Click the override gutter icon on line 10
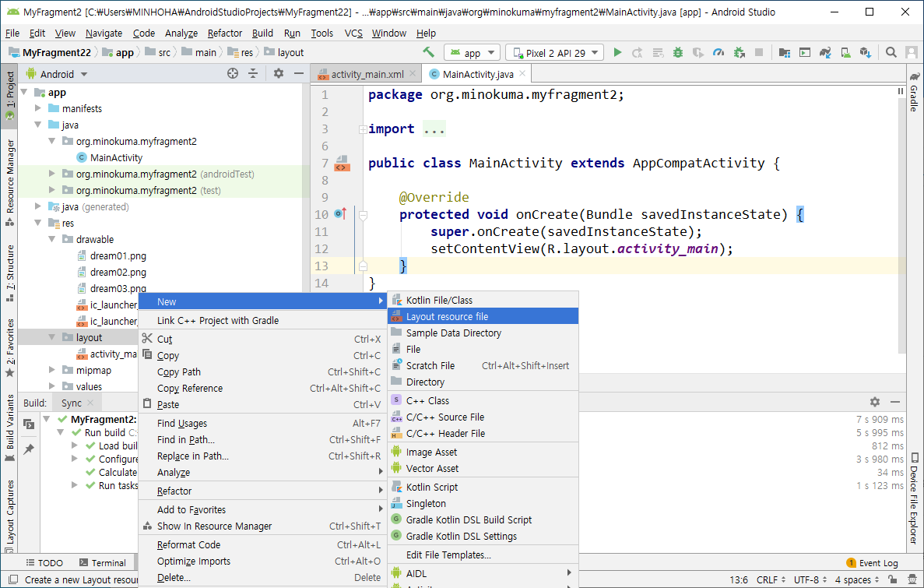 pos(341,213)
